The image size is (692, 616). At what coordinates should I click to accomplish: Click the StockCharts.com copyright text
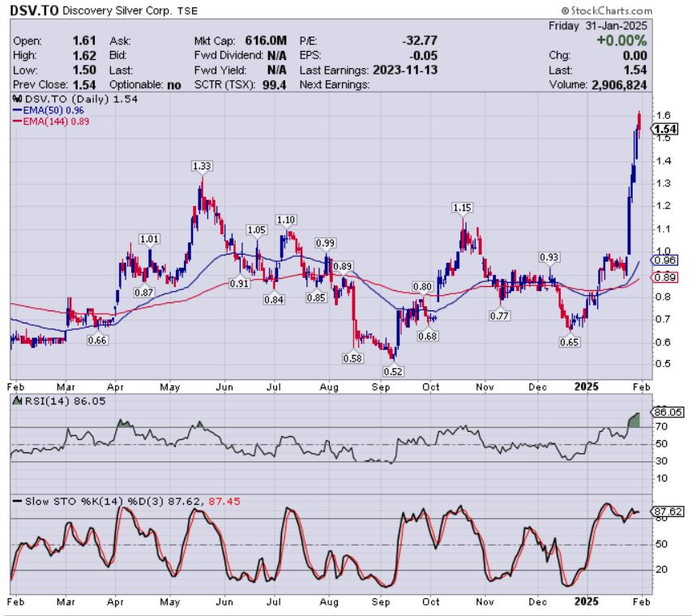(x=606, y=11)
